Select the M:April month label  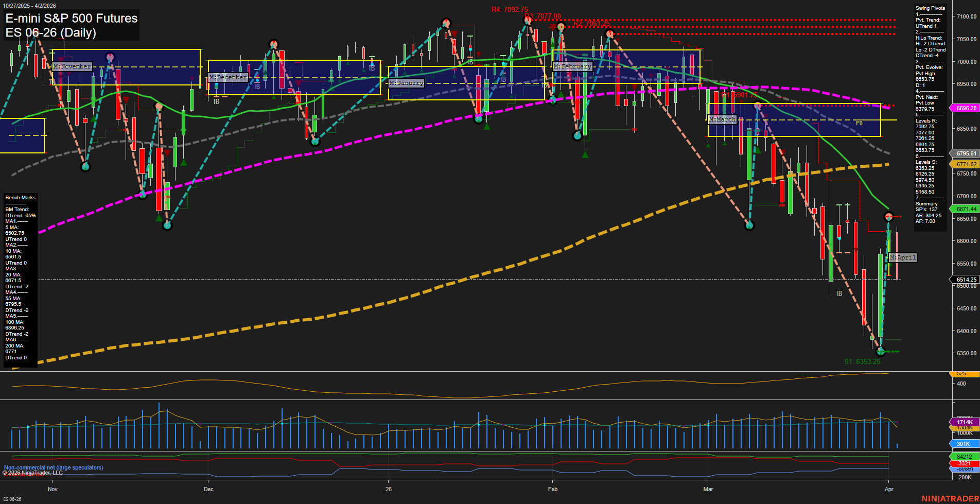click(903, 258)
